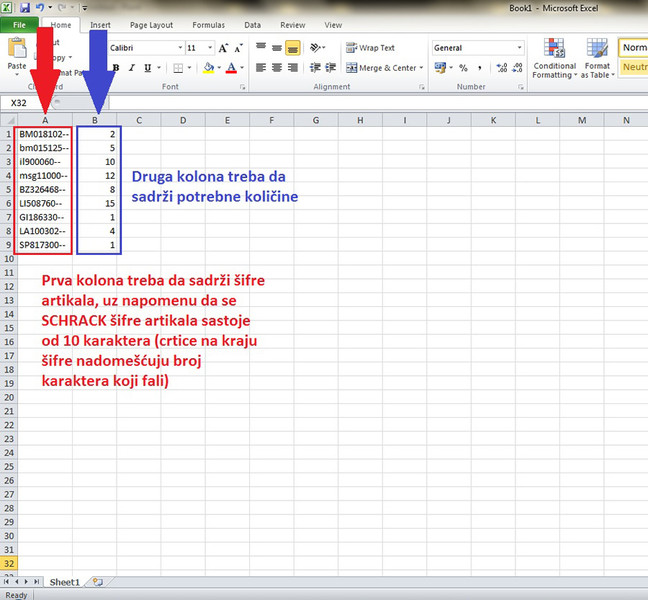Apply Percent Style number format
The width and height of the screenshot is (648, 600).
(x=463, y=68)
